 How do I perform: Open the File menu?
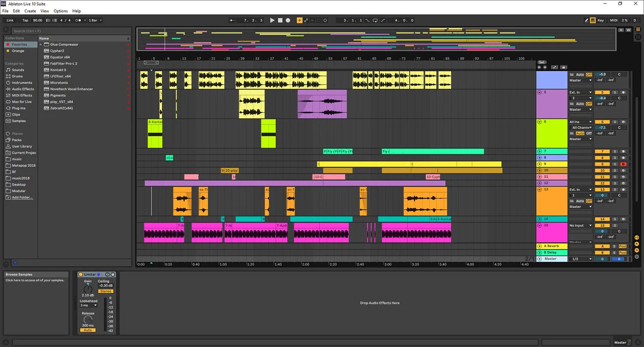tap(6, 11)
